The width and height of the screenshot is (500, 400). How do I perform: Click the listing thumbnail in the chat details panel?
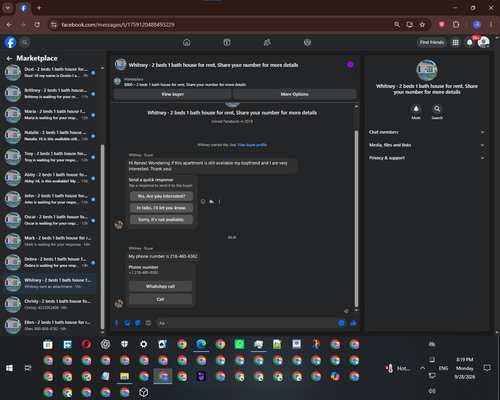(x=427, y=70)
